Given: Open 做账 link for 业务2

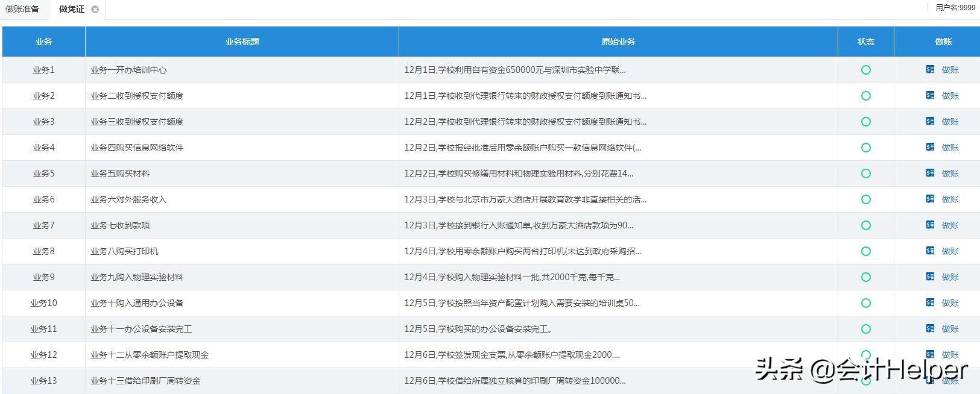Looking at the screenshot, I should tap(950, 96).
